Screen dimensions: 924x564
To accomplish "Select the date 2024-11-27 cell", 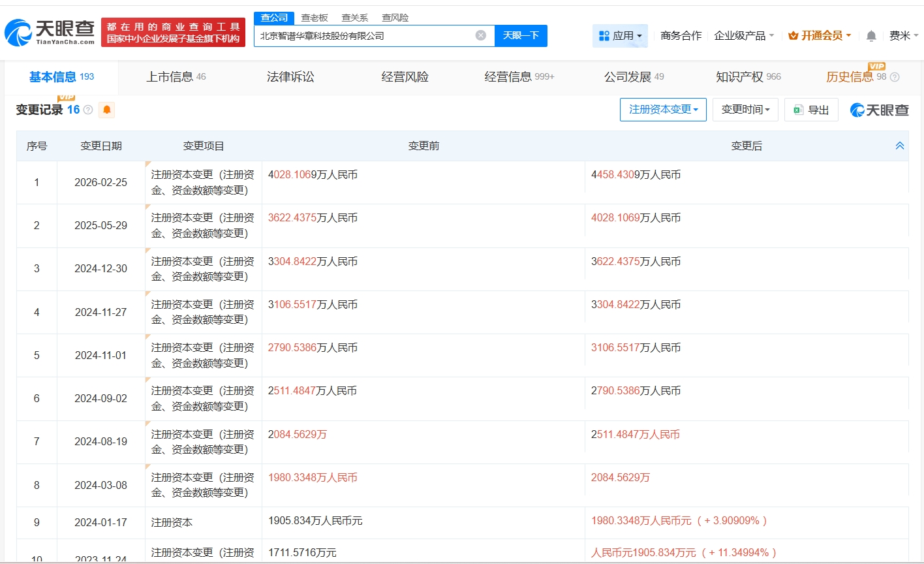I will click(x=101, y=312).
